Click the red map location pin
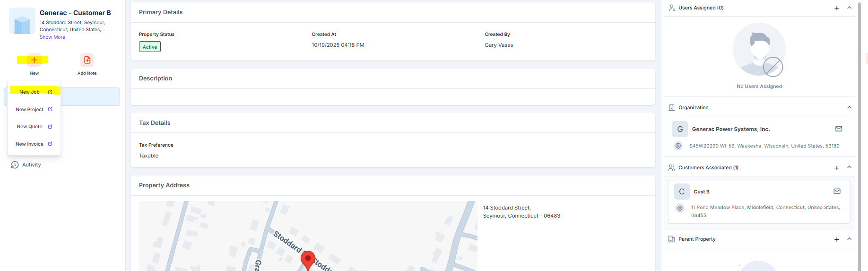The image size is (868, 271). coord(308,259)
